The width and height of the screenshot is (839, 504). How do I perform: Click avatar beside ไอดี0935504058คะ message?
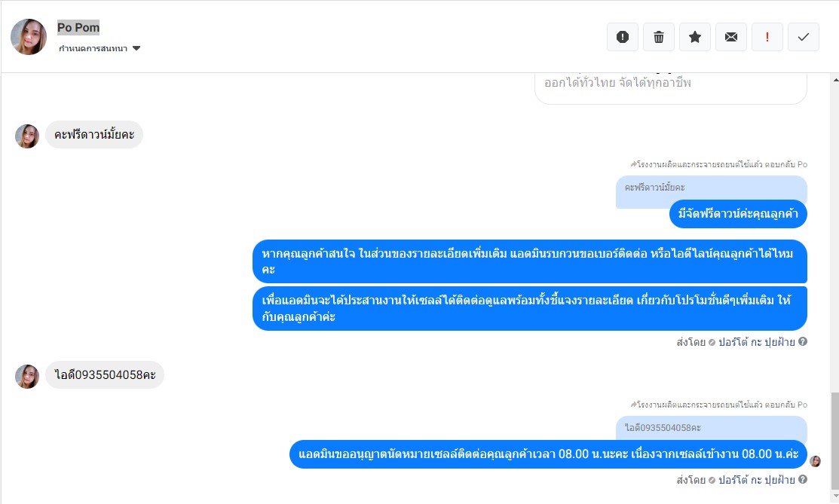click(26, 377)
